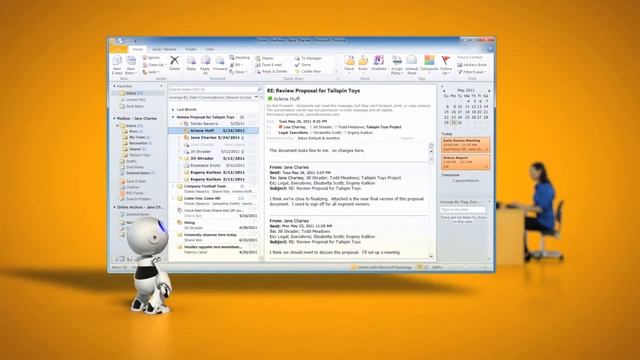Open the New Items ribbon button
Viewport: 640px width, 360px height.
[131, 64]
